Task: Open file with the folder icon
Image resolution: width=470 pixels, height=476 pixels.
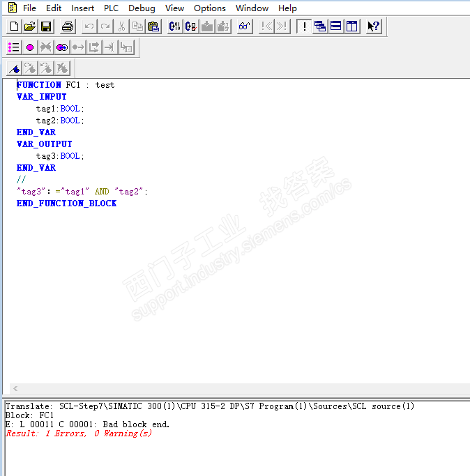Action: tap(30, 26)
